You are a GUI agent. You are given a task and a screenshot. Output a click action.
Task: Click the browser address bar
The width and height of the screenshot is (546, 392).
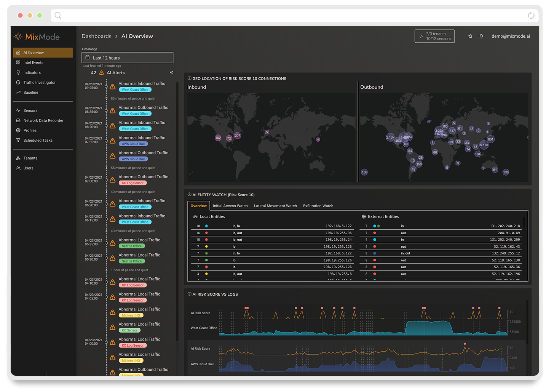pyautogui.click(x=295, y=16)
